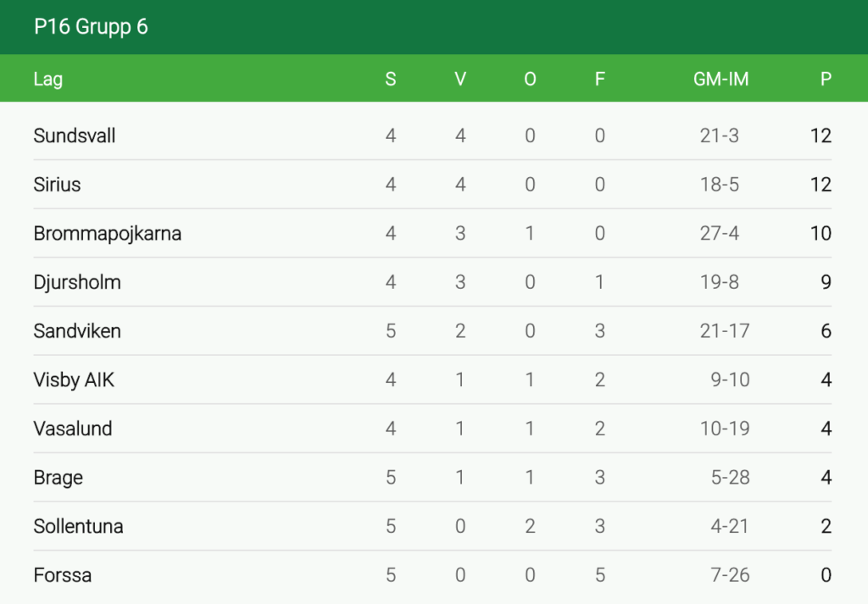Select Brommapojkarna in the standings

[x=107, y=234]
